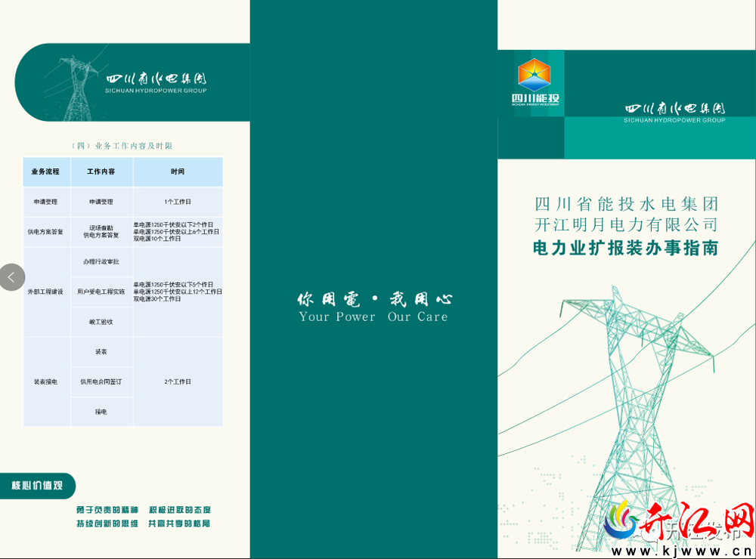Click the '2个工作日' time cell
756x559 pixels.
click(x=178, y=381)
